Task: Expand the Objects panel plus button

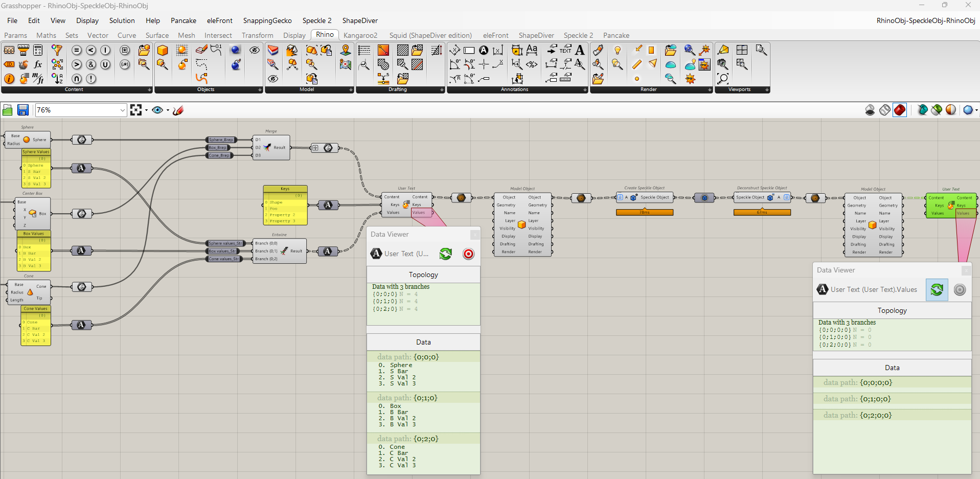Action: coord(260,89)
